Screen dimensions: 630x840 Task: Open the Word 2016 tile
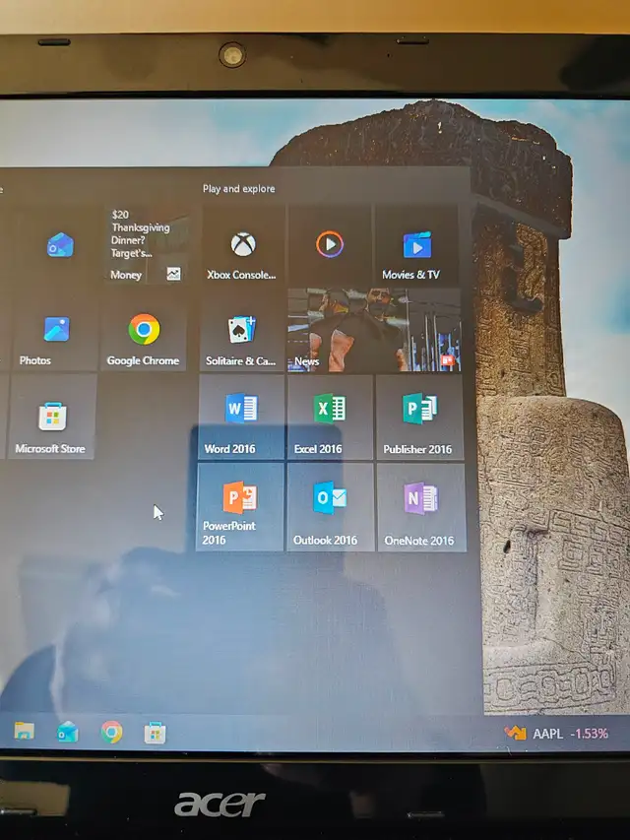click(240, 419)
